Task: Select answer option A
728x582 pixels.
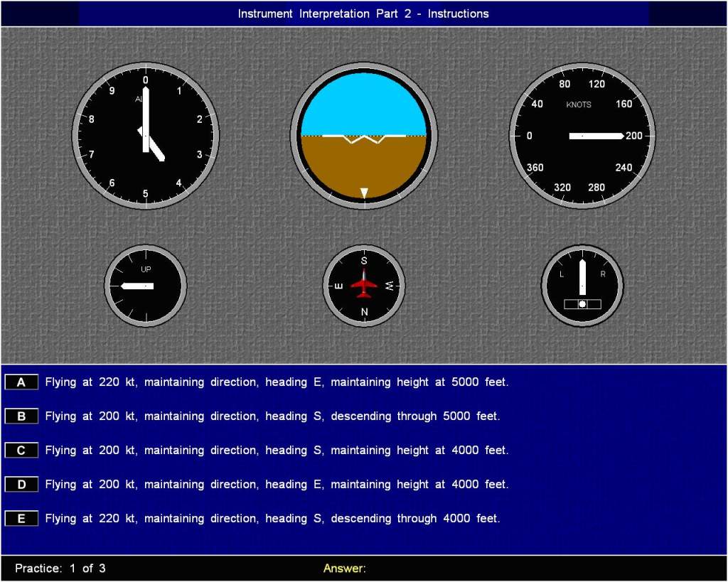Action: tap(21, 382)
